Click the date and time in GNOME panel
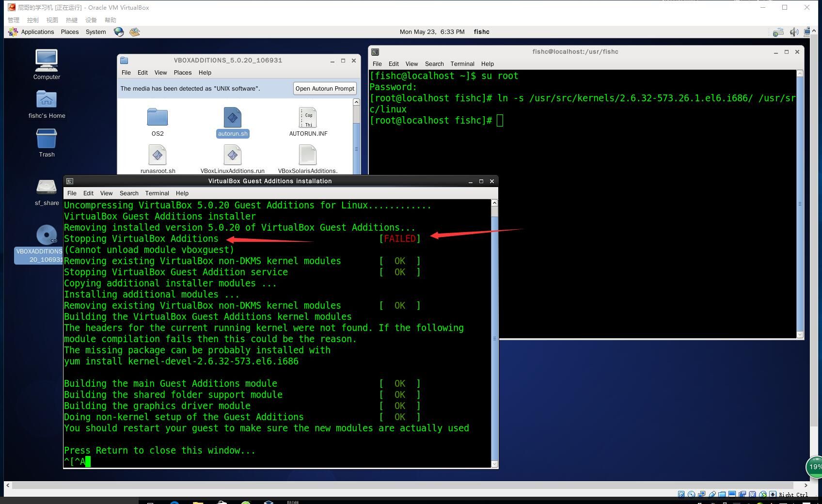The width and height of the screenshot is (822, 504). (x=432, y=32)
